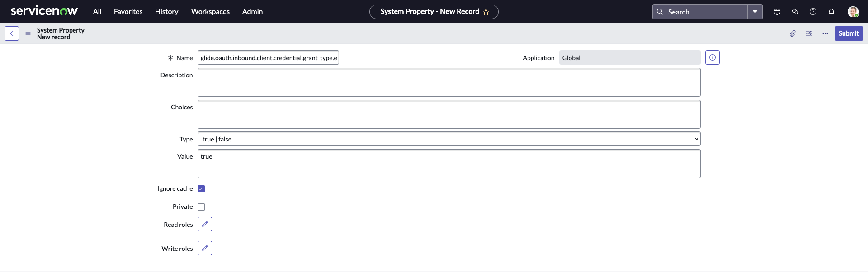Click the read-only Application field showing Global
Viewport: 868px width, 272px height.
point(630,57)
